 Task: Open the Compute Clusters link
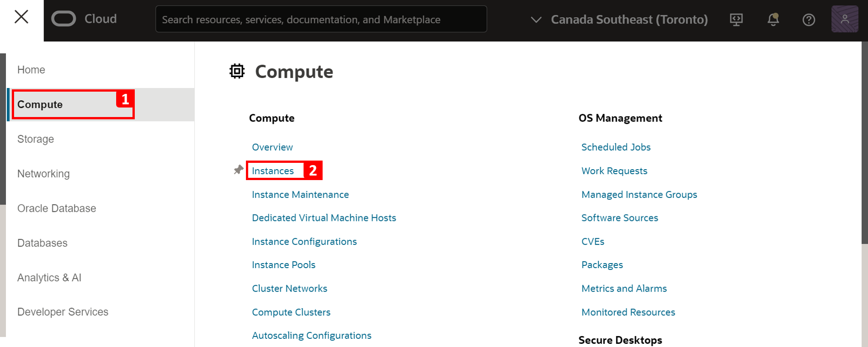click(x=291, y=312)
